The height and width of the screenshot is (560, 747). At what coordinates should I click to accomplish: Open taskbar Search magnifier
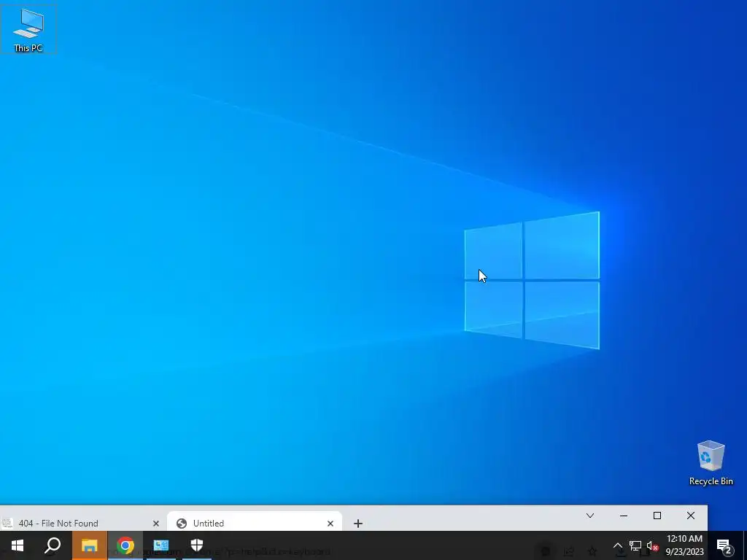click(x=53, y=545)
